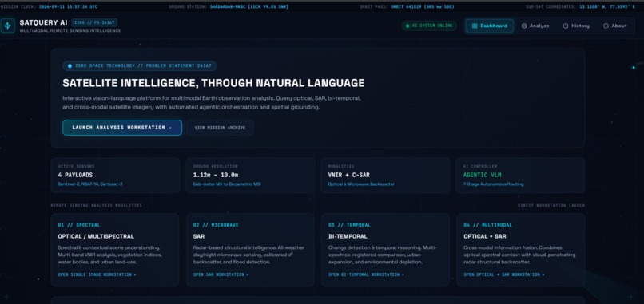The width and height of the screenshot is (644, 304).
Task: Select the Modalities VNIR + C-SAR card
Action: coord(385,176)
